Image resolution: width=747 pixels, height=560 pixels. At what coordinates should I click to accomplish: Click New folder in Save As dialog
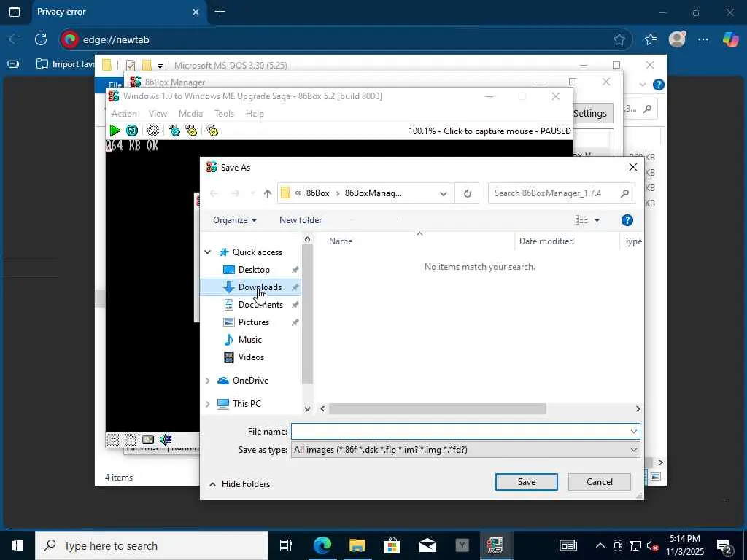301,220
